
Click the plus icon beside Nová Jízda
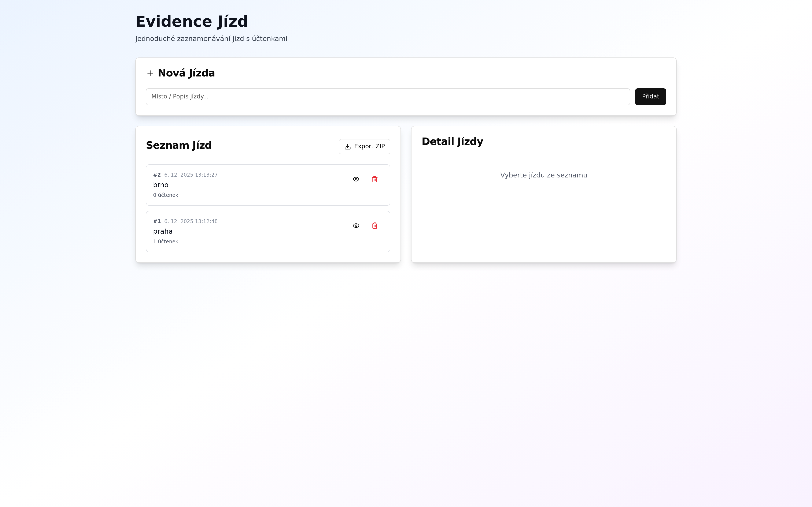point(150,73)
